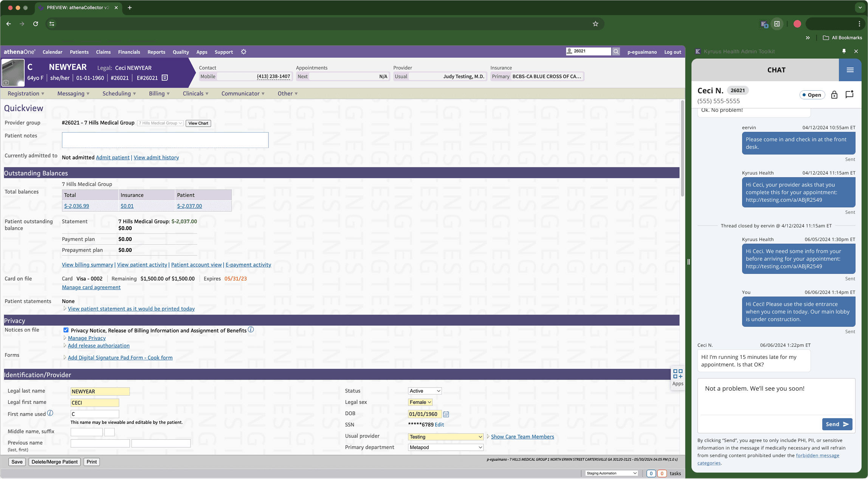
Task: Open the Status Active dropdown
Action: 425,391
